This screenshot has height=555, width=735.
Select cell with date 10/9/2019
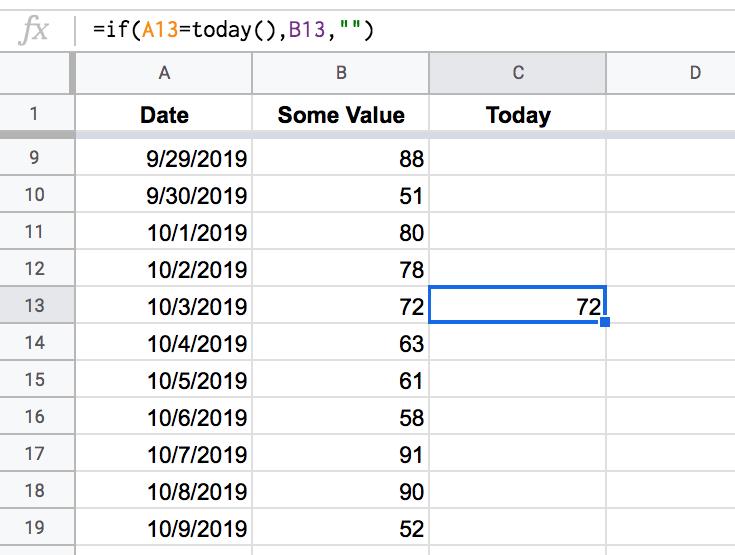(x=164, y=528)
